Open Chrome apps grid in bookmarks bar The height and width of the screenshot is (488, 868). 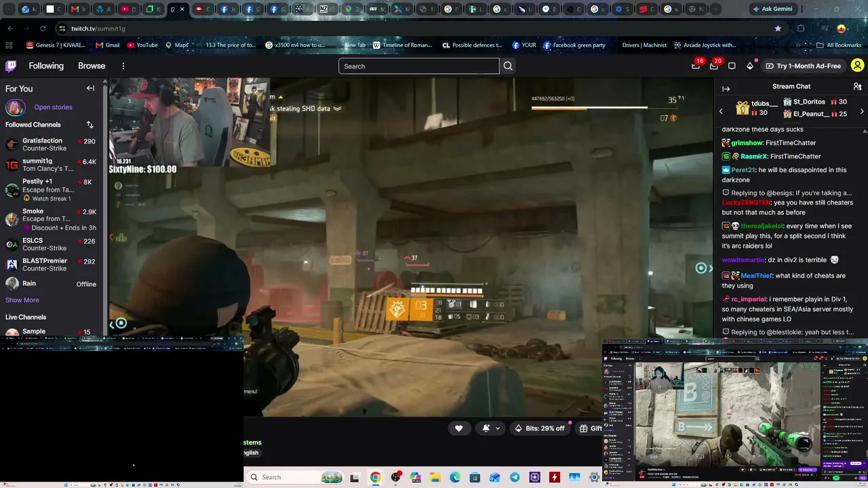pos(9,45)
